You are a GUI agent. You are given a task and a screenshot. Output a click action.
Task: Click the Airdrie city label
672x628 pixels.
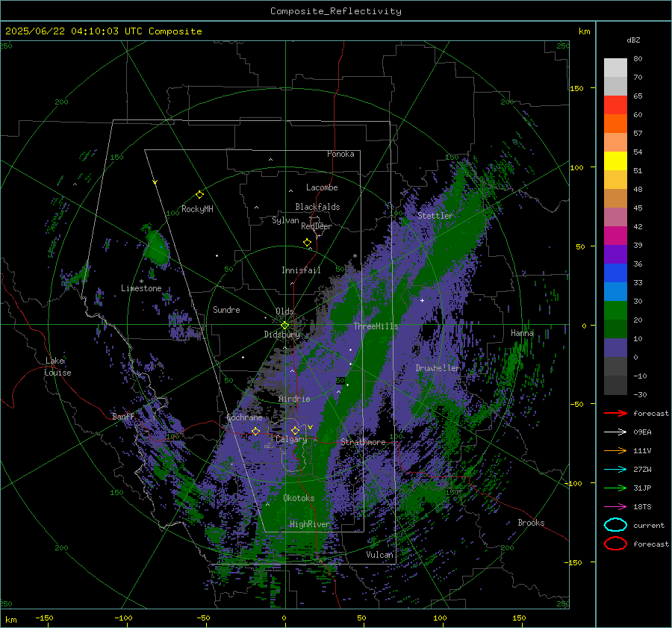pos(294,399)
